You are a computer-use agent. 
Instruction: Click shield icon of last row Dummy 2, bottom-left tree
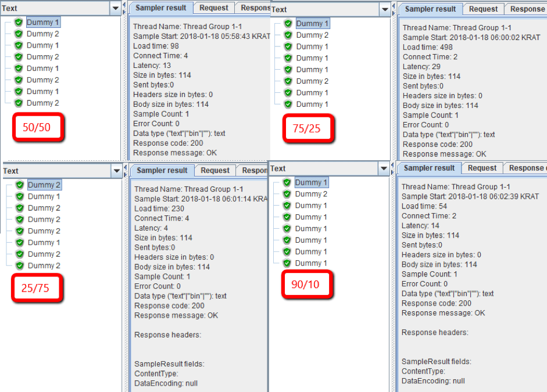click(x=20, y=265)
